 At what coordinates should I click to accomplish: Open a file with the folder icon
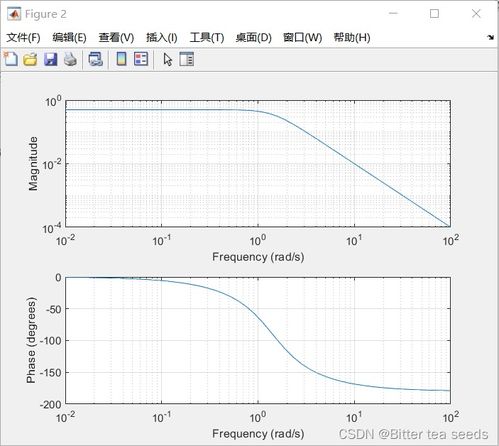[x=30, y=59]
